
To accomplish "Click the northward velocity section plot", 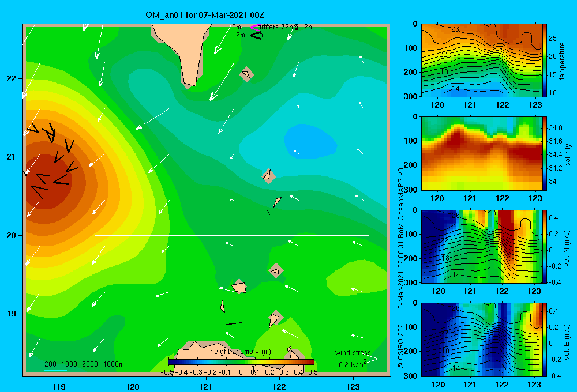I will 482,246.
